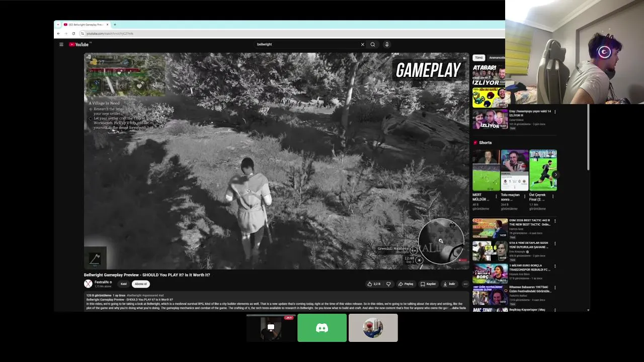
Task: Open more actions ellipsis under the video
Action: (465, 284)
